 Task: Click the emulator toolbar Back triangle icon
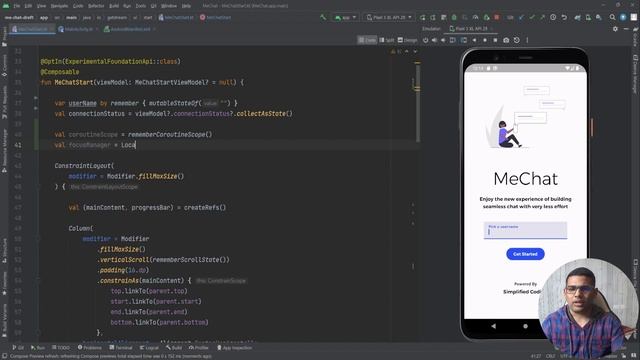coord(474,40)
